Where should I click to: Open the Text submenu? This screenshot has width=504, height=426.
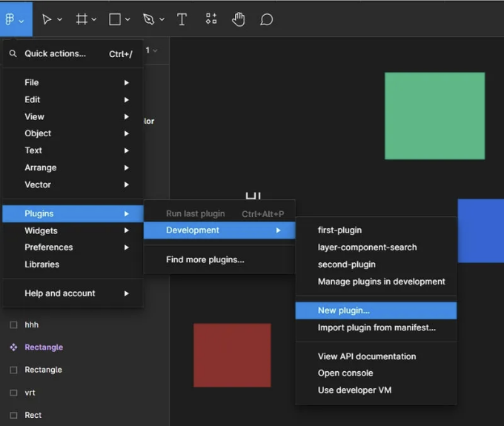tap(73, 150)
